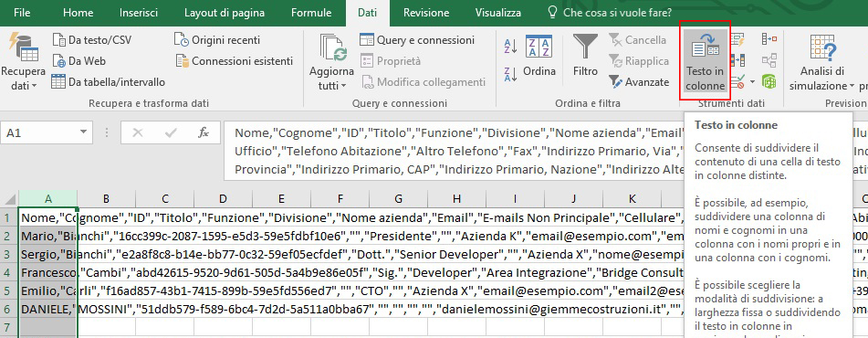Switch to the Visualizza tab
Screen dimensions: 868x338
497,12
